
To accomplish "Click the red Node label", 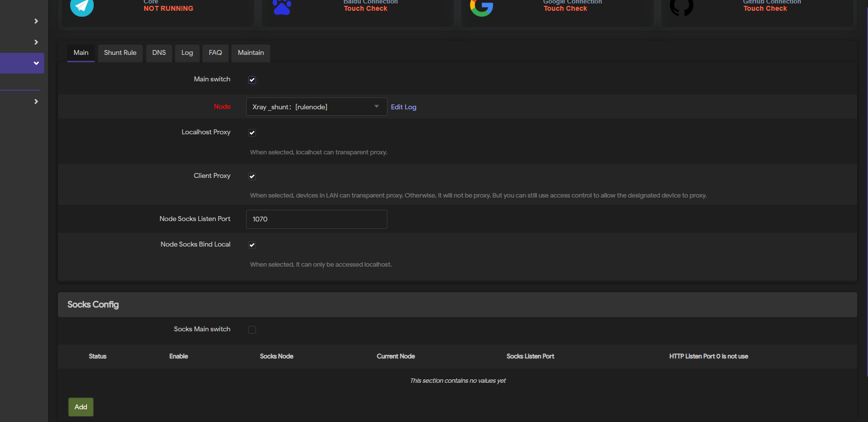I will (222, 106).
